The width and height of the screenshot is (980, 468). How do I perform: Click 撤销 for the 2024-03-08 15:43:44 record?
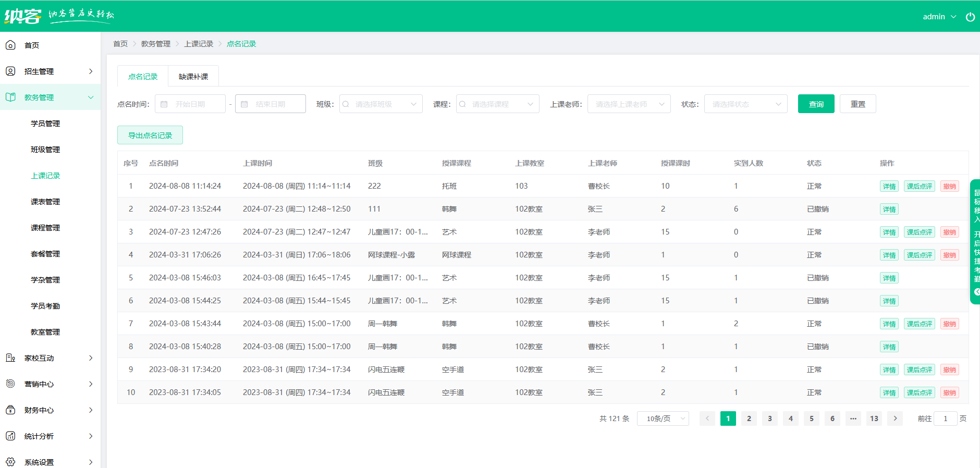(950, 324)
